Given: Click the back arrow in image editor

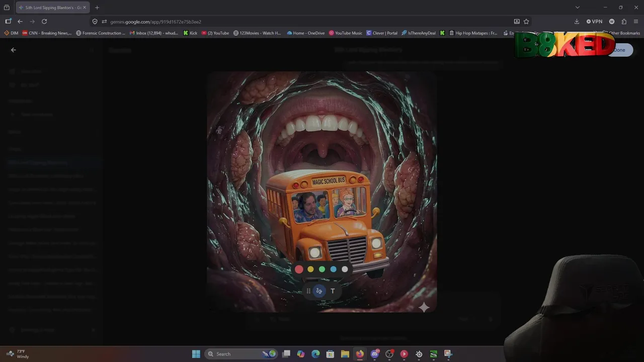Looking at the screenshot, I should (14, 50).
